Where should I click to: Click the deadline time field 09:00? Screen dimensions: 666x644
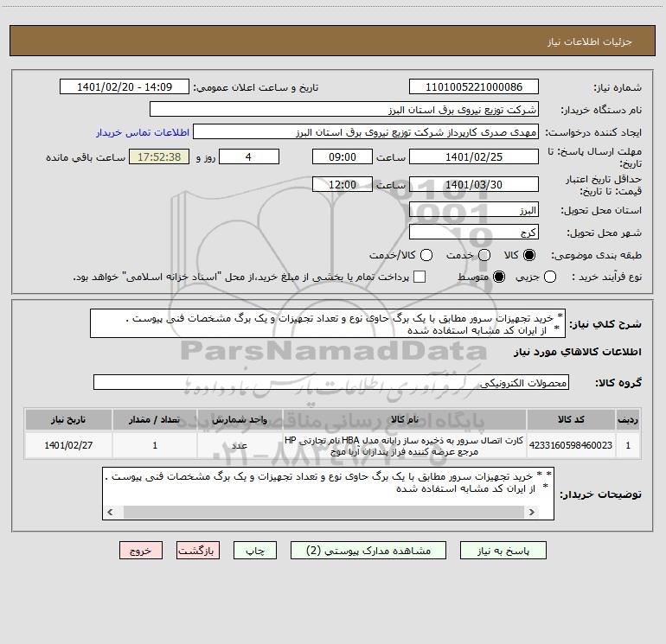click(x=343, y=156)
